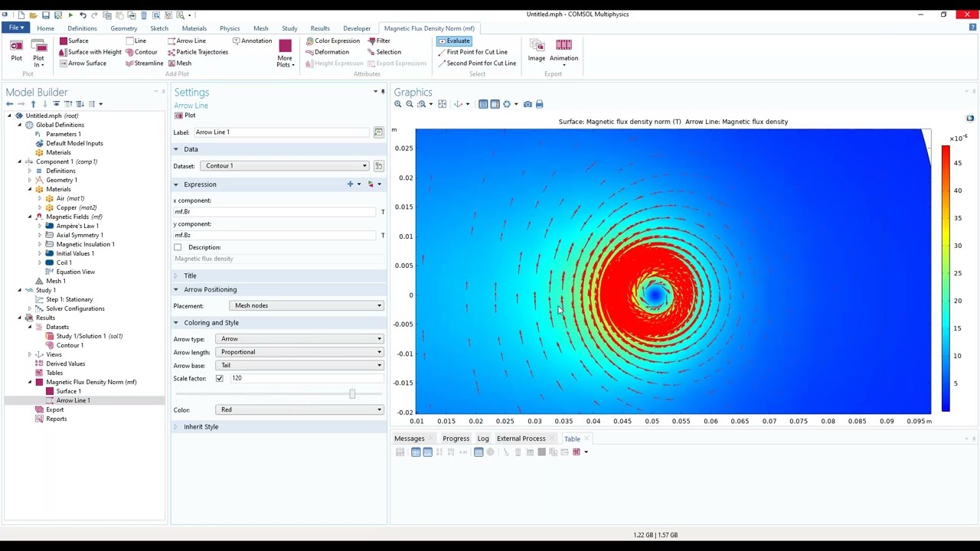980x551 pixels.
Task: Click the First Point for Cut Line tool
Action: (472, 52)
